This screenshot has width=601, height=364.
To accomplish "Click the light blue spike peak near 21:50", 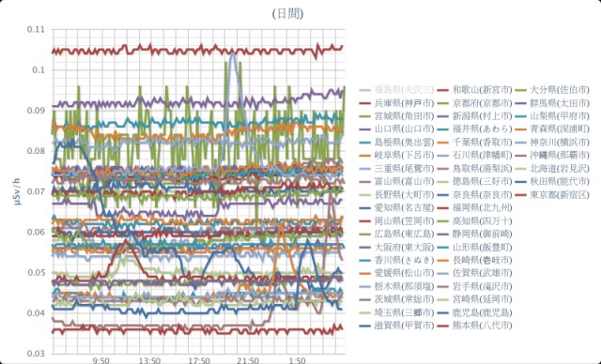I will tap(232, 54).
